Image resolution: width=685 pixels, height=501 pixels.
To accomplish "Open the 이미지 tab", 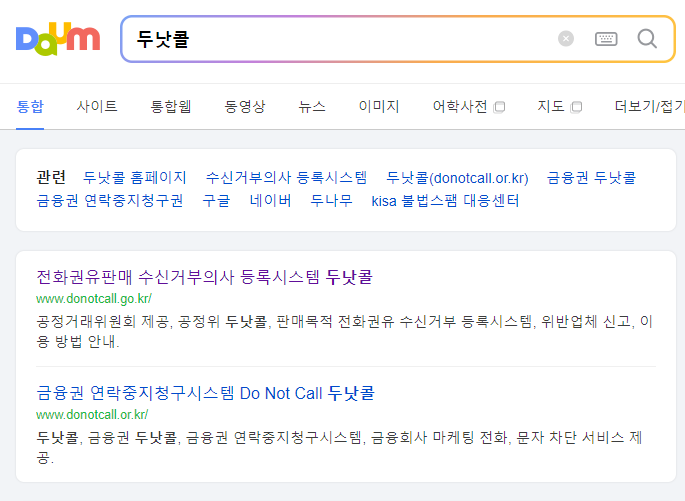I will click(379, 106).
